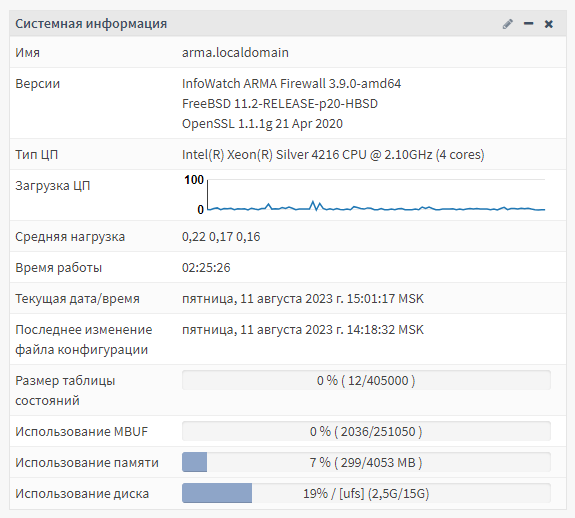Click the pencil edit widget icon
575x518 pixels.
(x=508, y=24)
